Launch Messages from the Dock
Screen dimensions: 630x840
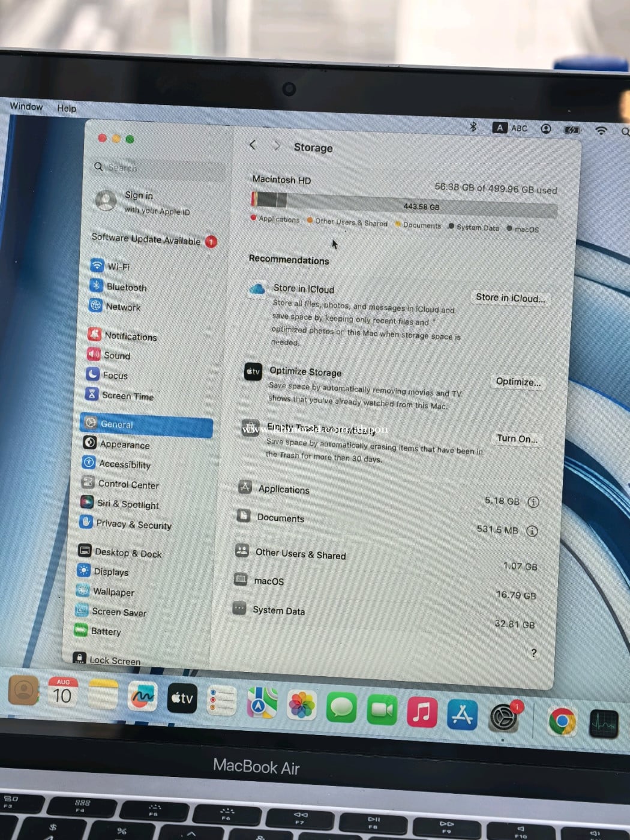click(x=341, y=707)
